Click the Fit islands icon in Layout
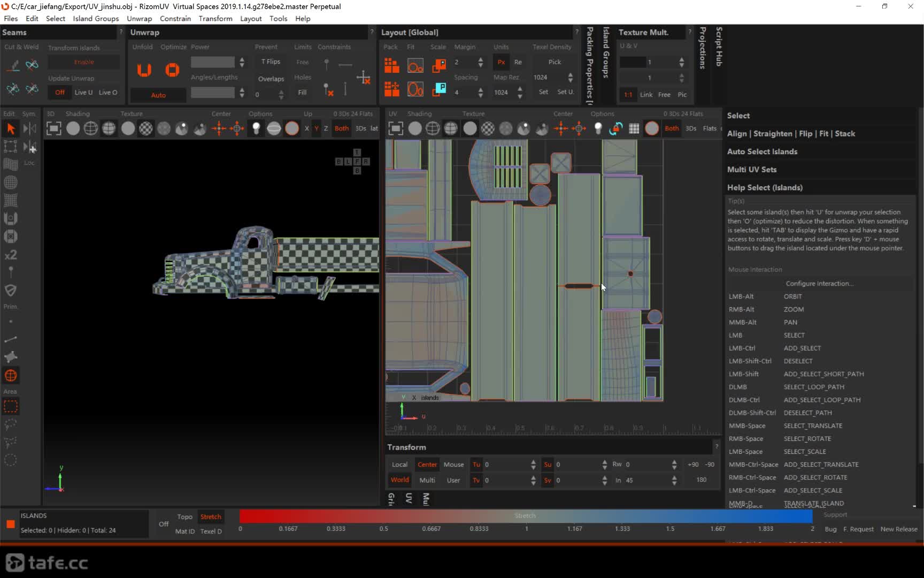The width and height of the screenshot is (924, 578). click(415, 65)
